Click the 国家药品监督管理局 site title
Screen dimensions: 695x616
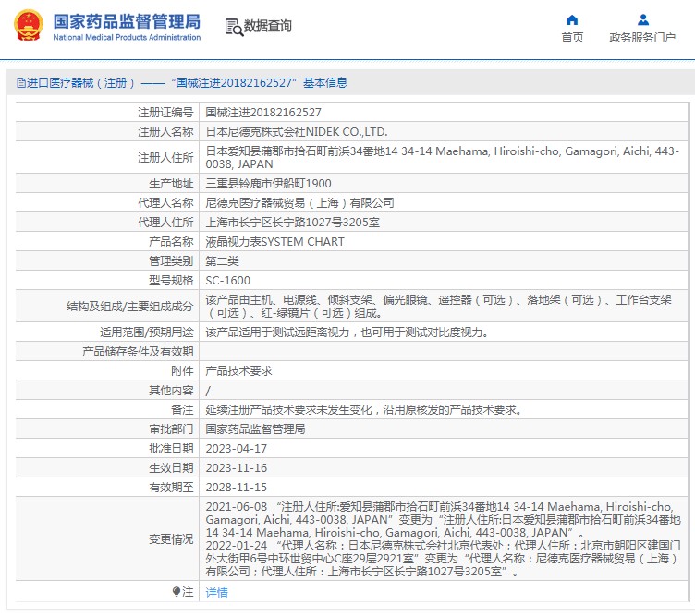(x=127, y=19)
